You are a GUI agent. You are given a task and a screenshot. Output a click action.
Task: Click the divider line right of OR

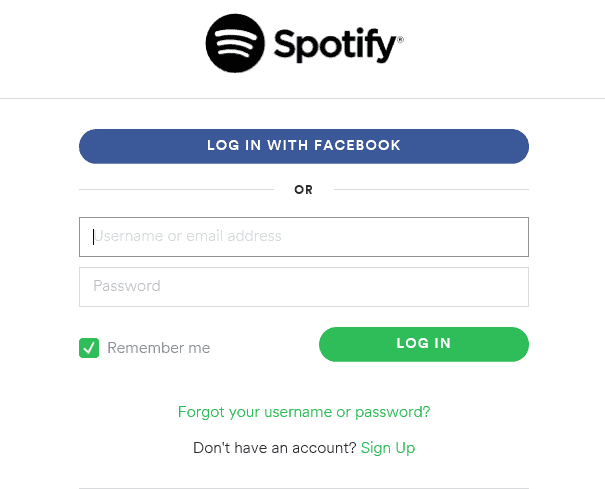click(431, 190)
